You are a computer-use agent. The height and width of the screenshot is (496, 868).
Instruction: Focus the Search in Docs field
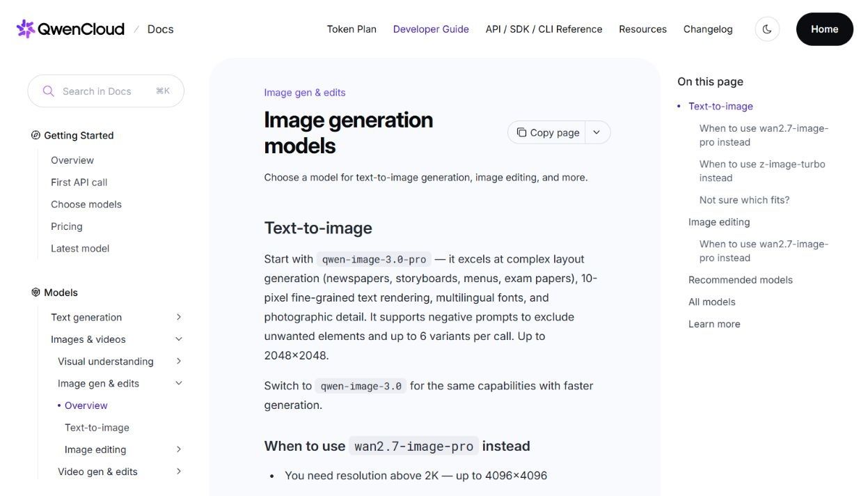106,91
